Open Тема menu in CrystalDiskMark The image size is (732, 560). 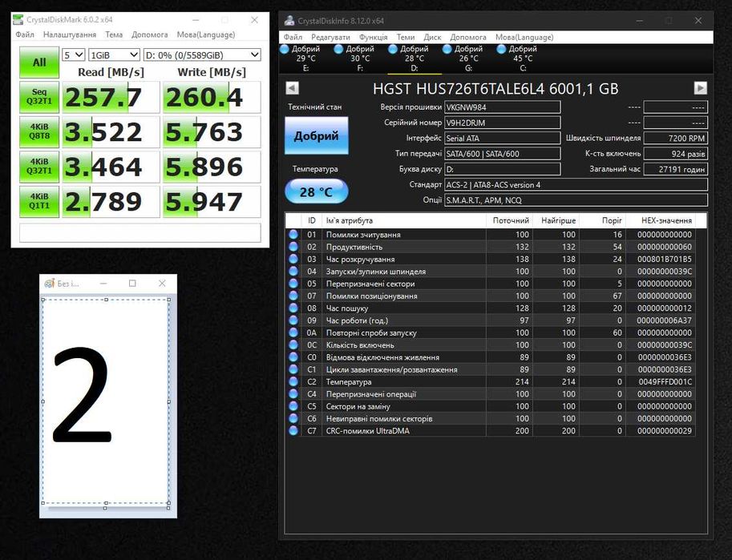114,34
